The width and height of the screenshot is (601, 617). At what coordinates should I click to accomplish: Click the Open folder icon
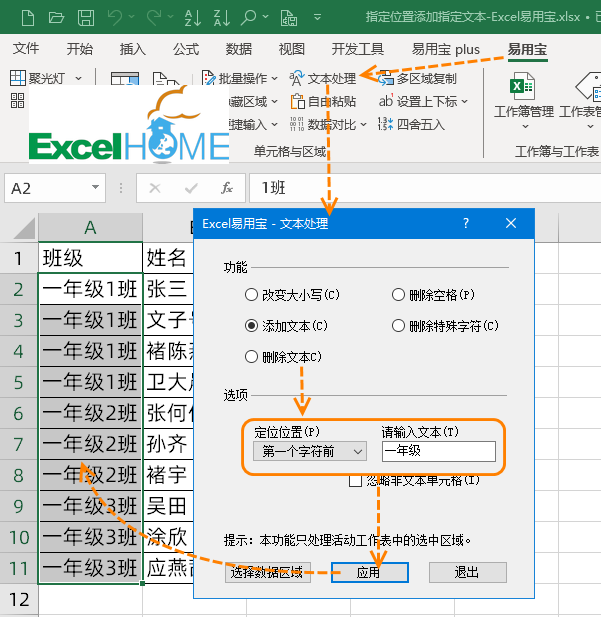click(56, 17)
